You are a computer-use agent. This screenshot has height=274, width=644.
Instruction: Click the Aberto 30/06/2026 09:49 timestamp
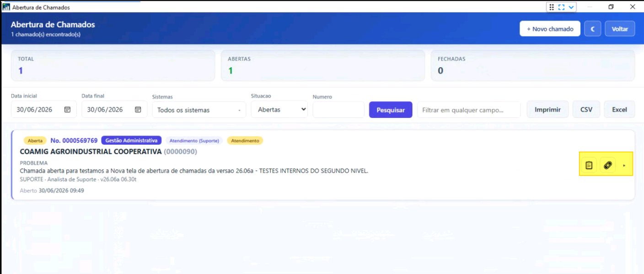(52, 190)
